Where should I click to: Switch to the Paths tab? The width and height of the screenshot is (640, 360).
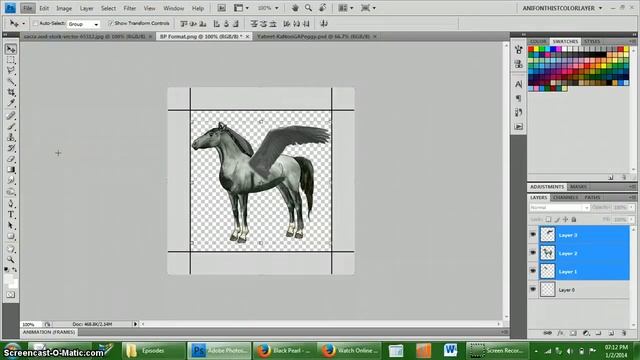coord(592,198)
